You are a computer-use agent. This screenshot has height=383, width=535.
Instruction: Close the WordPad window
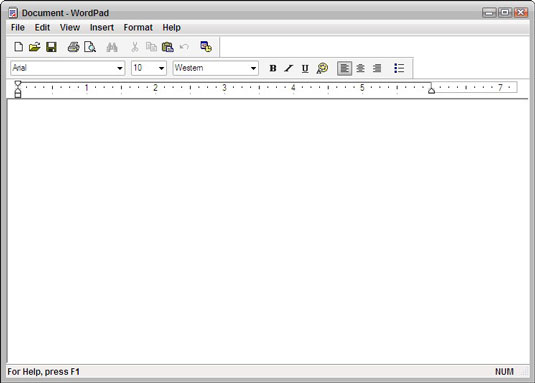[x=521, y=13]
